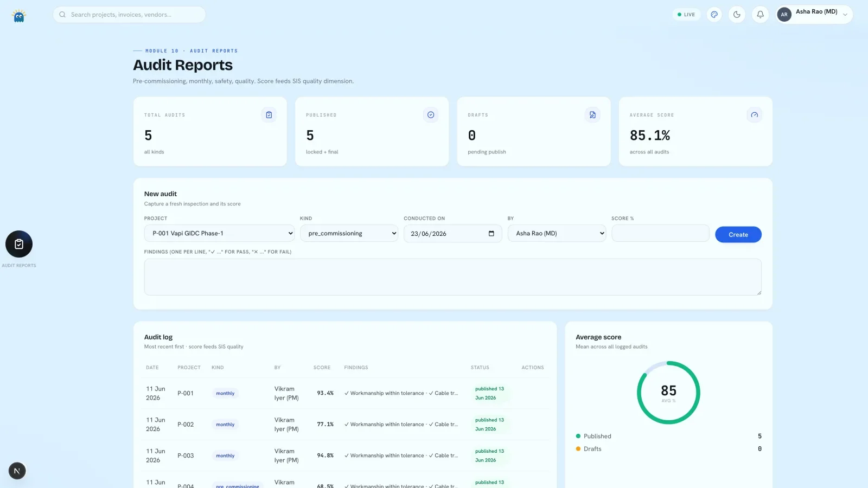Click the Status column header
868x488 pixels.
pyautogui.click(x=480, y=368)
